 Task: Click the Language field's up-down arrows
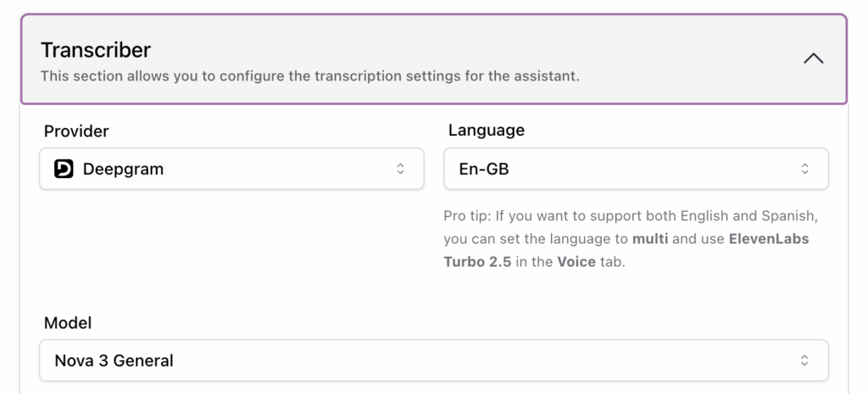[804, 169]
